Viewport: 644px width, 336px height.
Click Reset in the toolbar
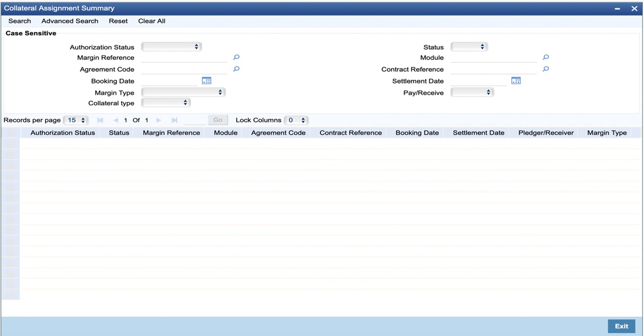point(118,21)
